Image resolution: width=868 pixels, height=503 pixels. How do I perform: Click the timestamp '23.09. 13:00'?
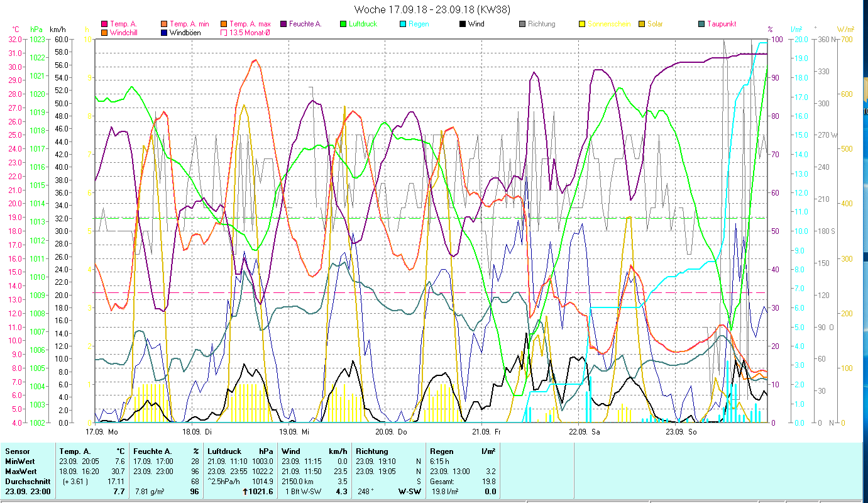click(451, 472)
